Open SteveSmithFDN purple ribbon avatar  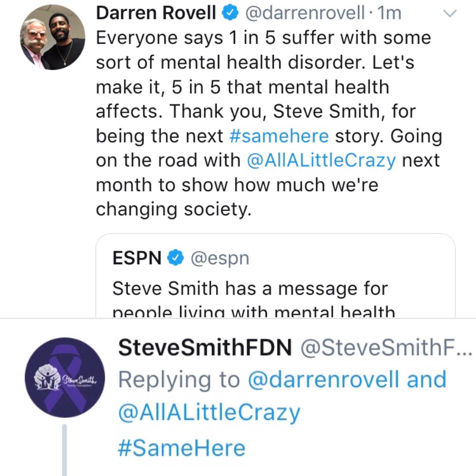[65, 377]
